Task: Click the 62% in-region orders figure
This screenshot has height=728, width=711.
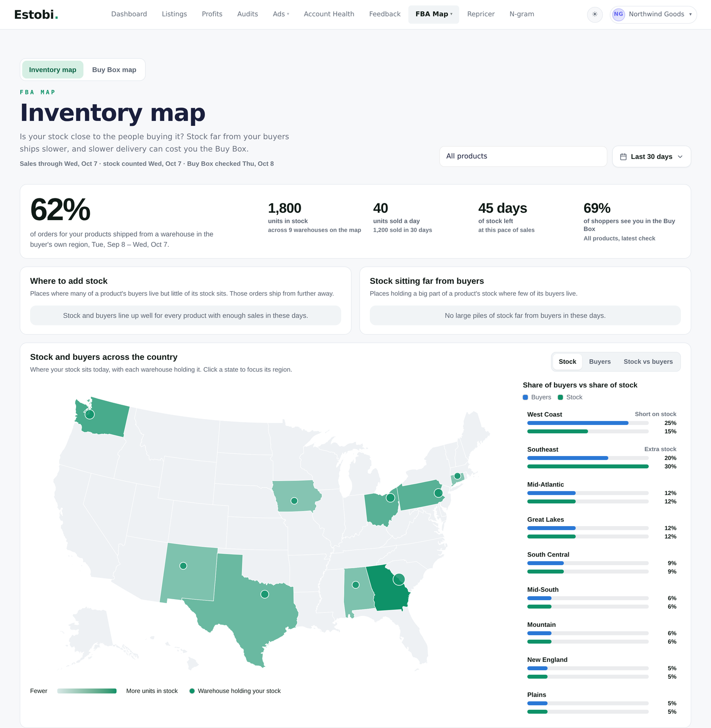Action: point(60,210)
